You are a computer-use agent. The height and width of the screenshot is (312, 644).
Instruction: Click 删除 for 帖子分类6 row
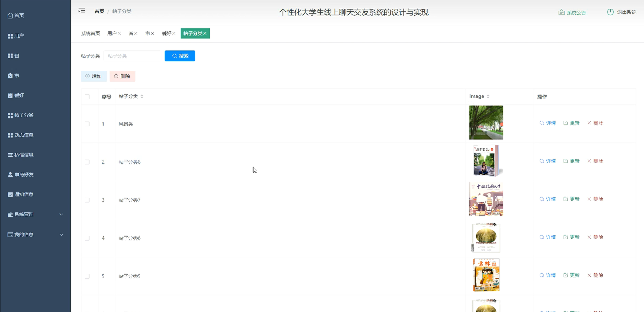click(x=595, y=237)
